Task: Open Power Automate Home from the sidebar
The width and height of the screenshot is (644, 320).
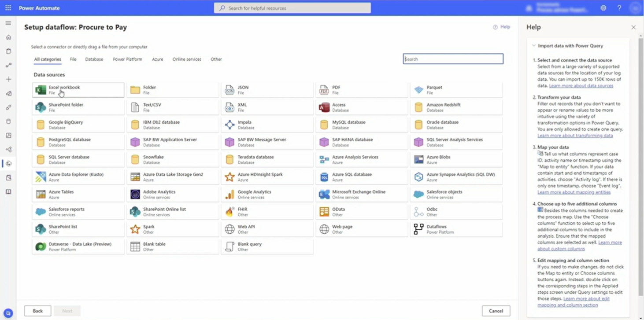Action: tap(8, 37)
